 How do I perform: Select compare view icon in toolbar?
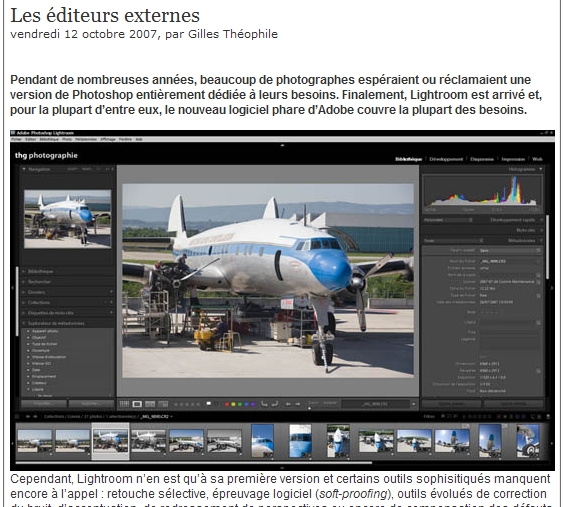tap(150, 404)
